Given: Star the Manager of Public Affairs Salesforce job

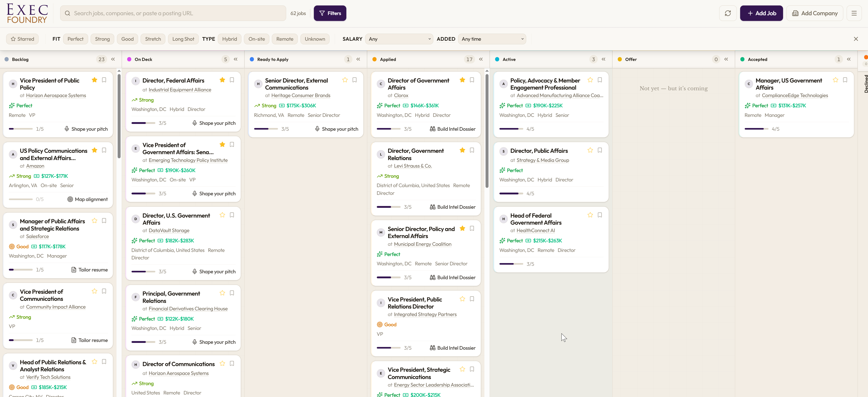Looking at the screenshot, I should click(94, 221).
